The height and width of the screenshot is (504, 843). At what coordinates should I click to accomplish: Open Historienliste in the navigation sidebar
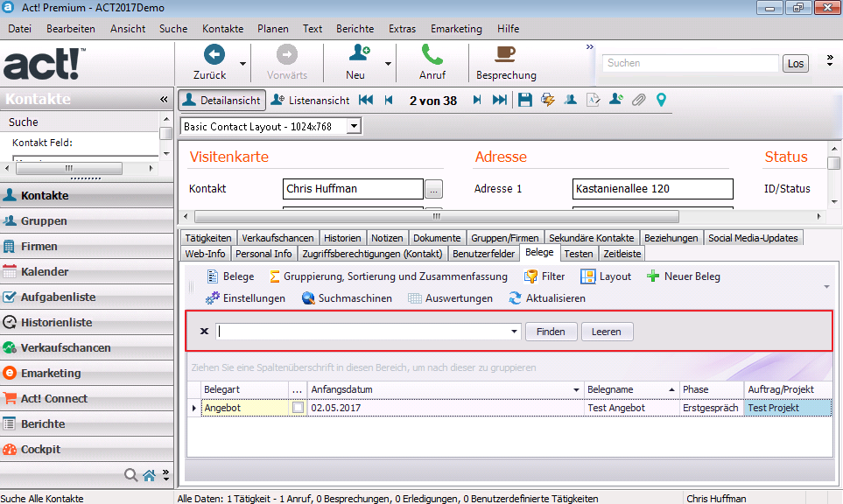(87, 322)
